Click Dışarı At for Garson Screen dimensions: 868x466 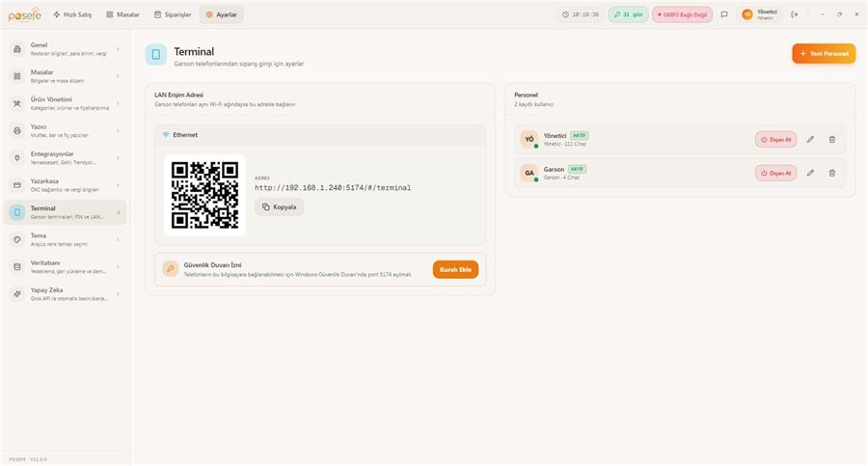[x=776, y=173]
